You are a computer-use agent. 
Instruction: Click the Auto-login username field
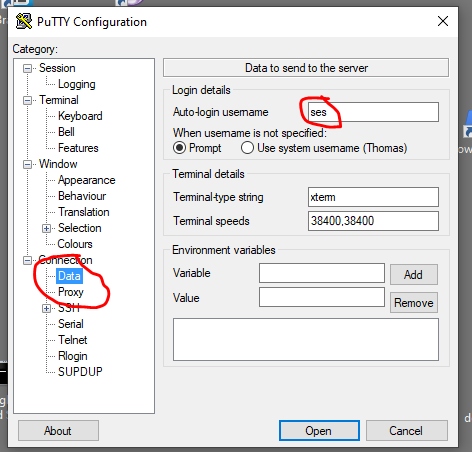click(x=373, y=112)
